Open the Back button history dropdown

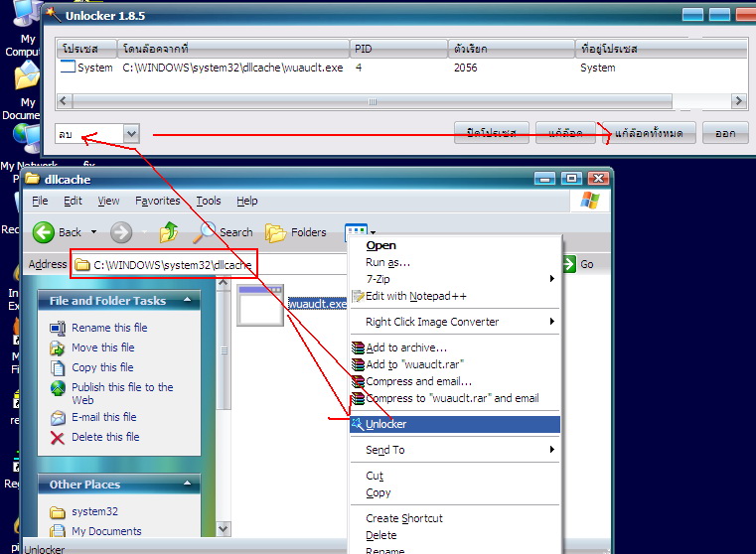94,232
